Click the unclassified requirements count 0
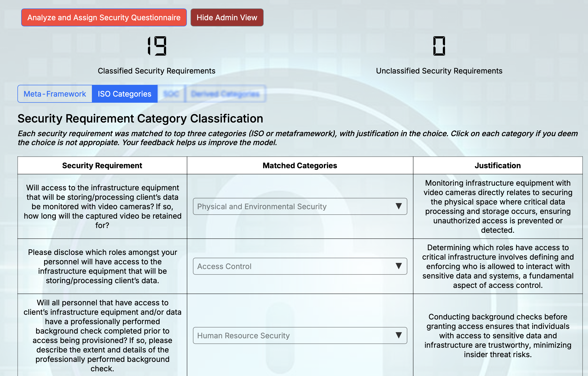The height and width of the screenshot is (376, 588). 439,46
